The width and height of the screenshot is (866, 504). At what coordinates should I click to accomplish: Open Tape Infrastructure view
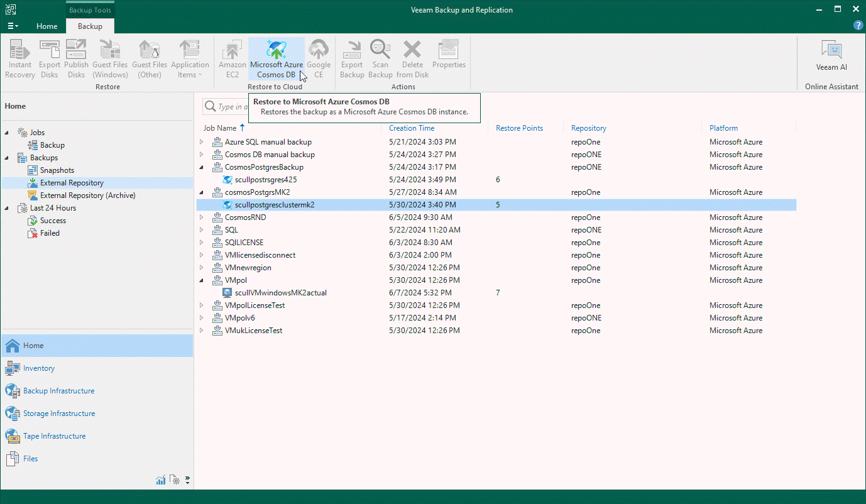click(x=97, y=436)
